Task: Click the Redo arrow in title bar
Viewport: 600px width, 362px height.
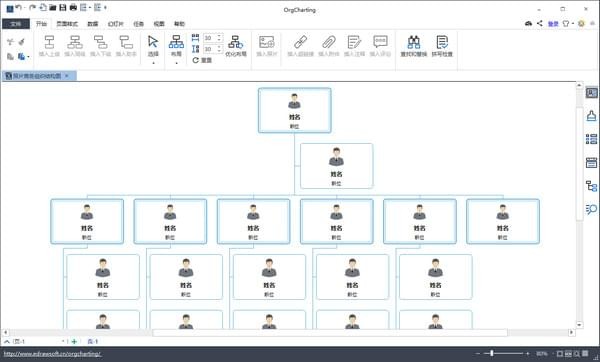Action: coord(33,7)
